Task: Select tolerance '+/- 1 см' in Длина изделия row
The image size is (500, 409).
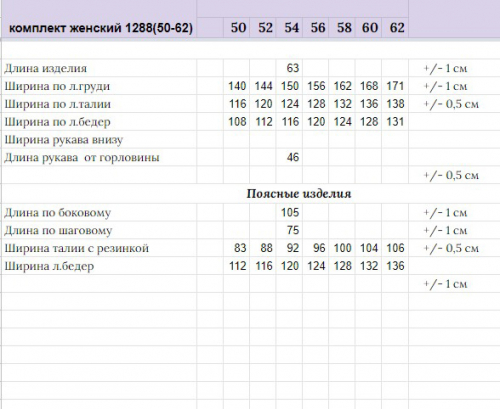Action: pos(445,68)
